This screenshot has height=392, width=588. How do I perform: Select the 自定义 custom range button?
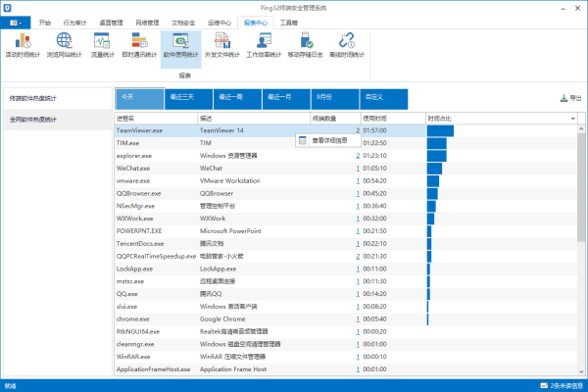[x=383, y=99]
